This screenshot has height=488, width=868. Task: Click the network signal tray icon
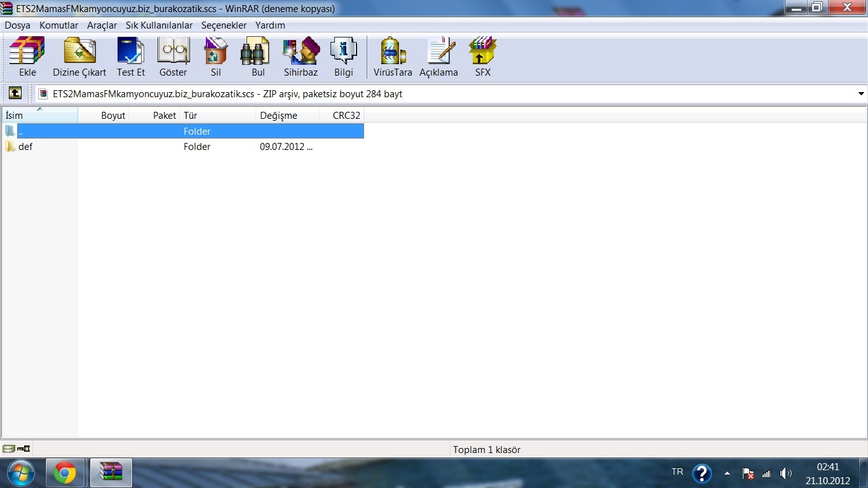point(767,473)
